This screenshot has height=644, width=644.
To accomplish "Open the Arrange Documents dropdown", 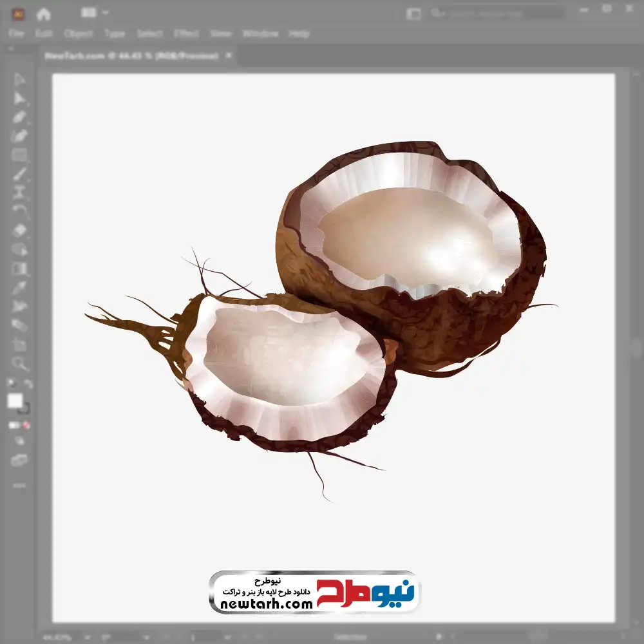I will point(95,13).
